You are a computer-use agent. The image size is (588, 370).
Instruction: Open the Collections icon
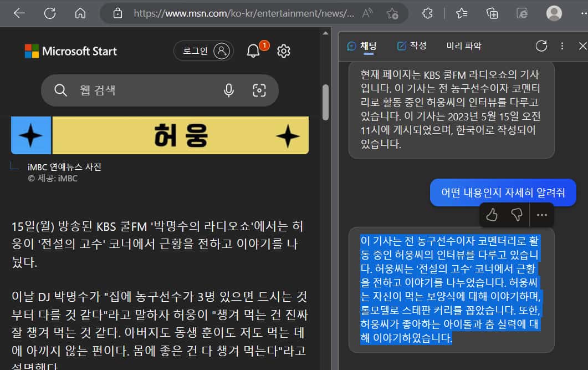point(492,13)
